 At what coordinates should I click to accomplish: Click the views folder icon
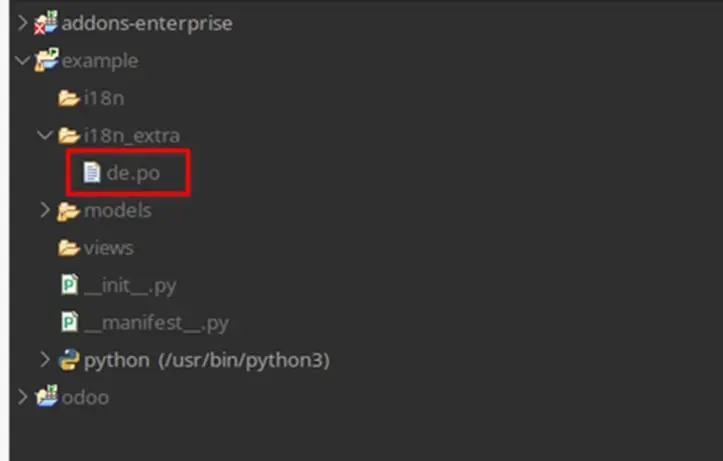coord(68,248)
